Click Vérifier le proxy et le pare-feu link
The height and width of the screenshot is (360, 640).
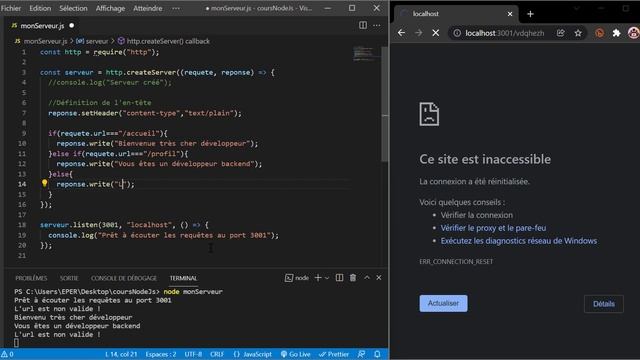(x=493, y=228)
